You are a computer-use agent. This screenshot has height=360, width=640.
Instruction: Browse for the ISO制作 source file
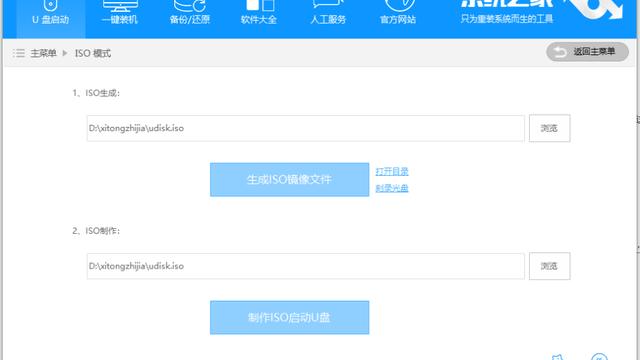coord(549,266)
